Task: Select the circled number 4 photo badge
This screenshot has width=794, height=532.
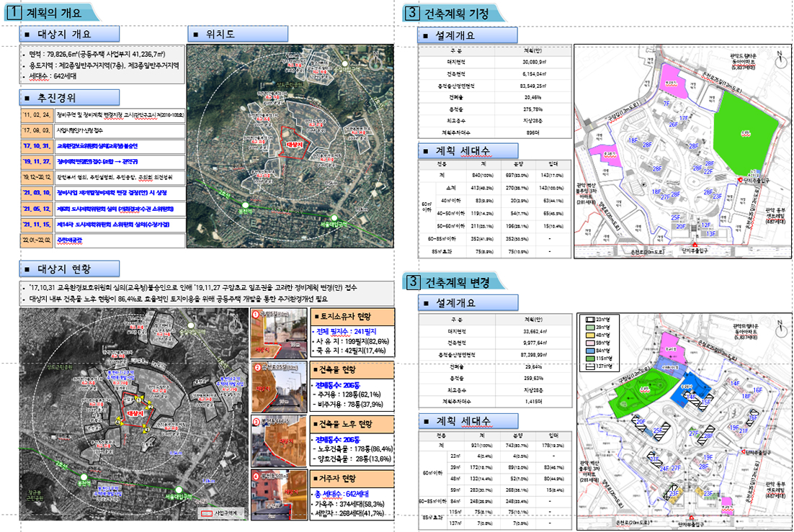Action: (257, 476)
